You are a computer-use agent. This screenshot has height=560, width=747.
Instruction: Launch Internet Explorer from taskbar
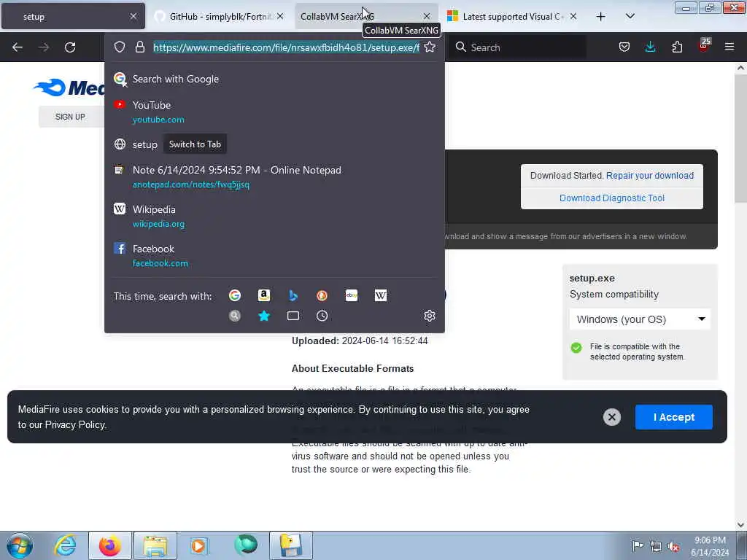coord(65,545)
